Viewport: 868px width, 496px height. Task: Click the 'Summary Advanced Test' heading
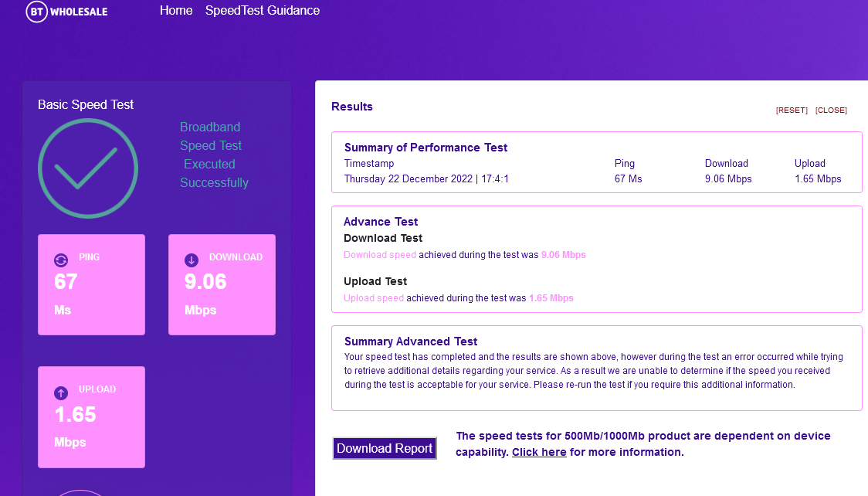point(411,341)
